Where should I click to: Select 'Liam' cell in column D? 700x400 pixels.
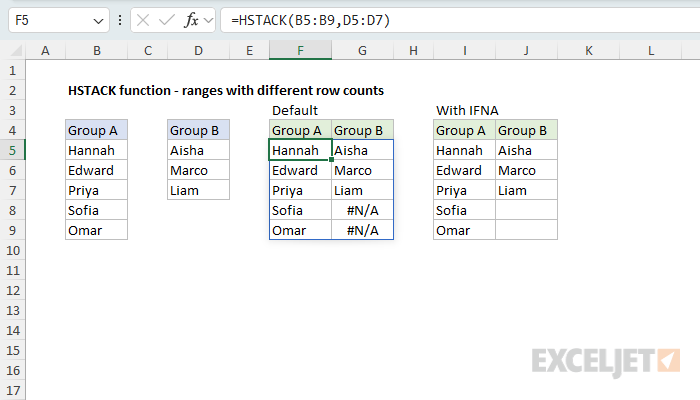pyautogui.click(x=199, y=191)
